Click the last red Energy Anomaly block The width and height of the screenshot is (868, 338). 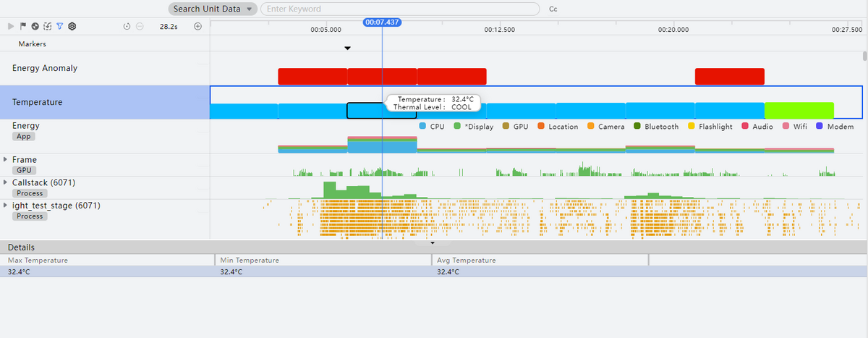tap(729, 76)
